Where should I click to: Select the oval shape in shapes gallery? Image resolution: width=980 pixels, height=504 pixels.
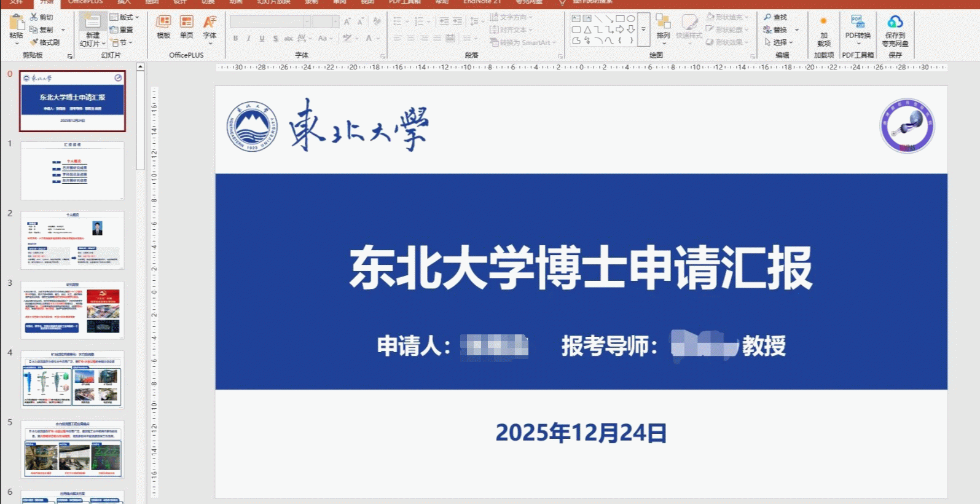[631, 18]
